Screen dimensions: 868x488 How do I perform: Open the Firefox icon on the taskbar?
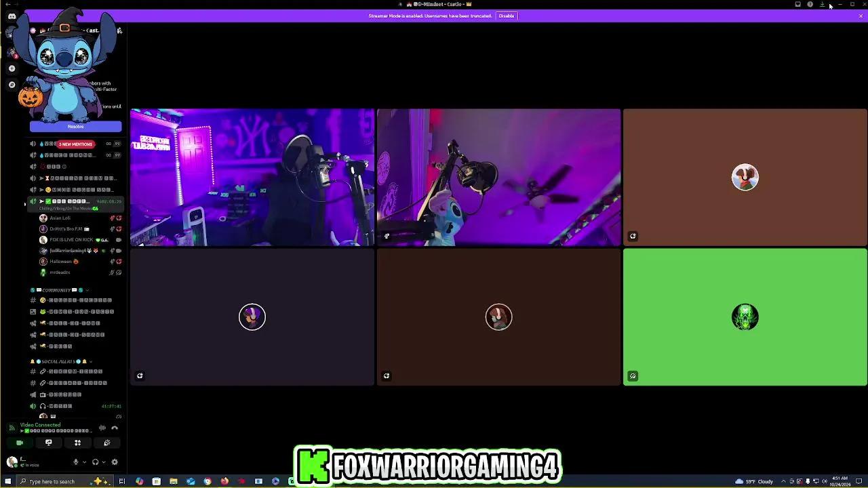[x=224, y=482]
